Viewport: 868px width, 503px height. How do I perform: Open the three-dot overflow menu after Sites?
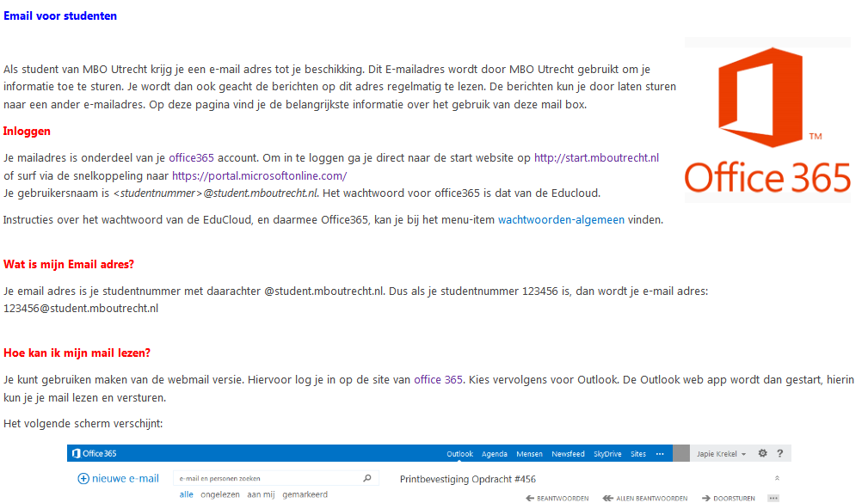point(660,454)
